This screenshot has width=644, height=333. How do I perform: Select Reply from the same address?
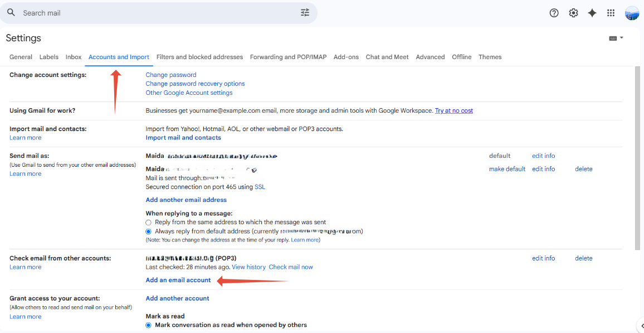(x=149, y=223)
